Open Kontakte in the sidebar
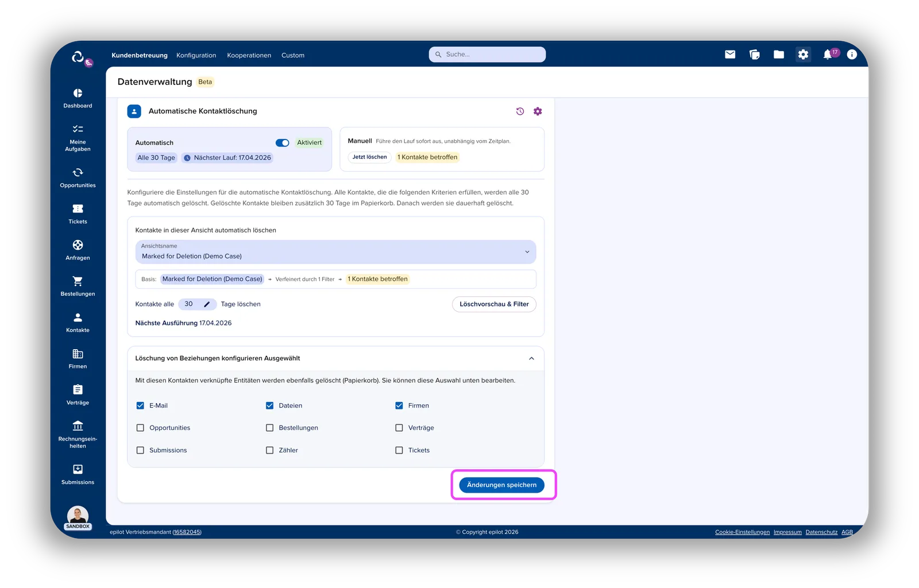 (78, 323)
